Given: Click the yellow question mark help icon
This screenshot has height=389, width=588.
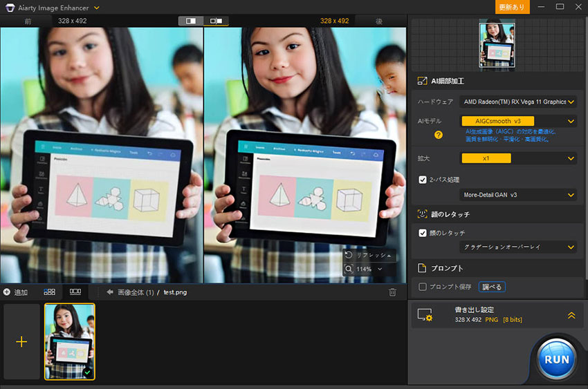Looking at the screenshot, I should 439,135.
